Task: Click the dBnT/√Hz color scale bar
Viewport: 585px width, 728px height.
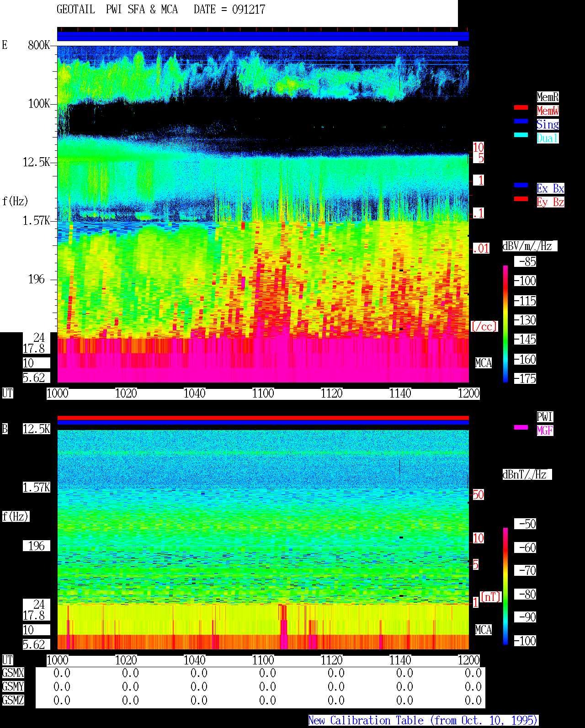Action: 505,586
